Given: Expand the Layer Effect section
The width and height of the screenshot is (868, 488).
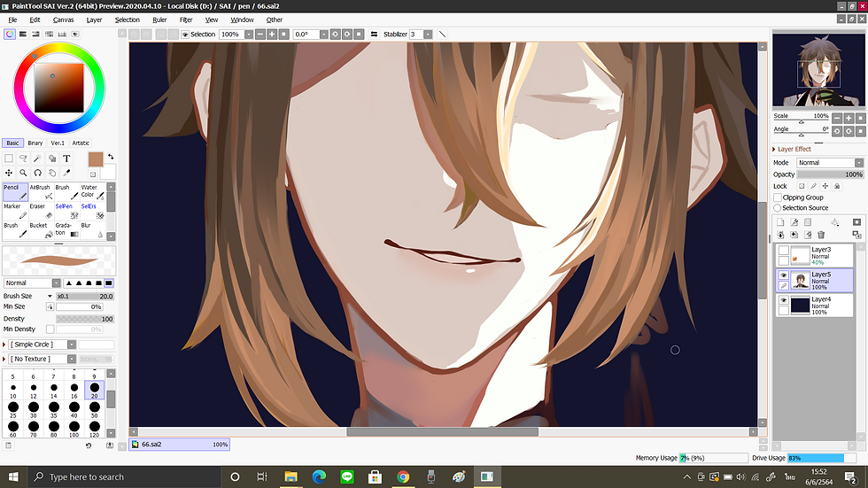Looking at the screenshot, I should [x=774, y=150].
